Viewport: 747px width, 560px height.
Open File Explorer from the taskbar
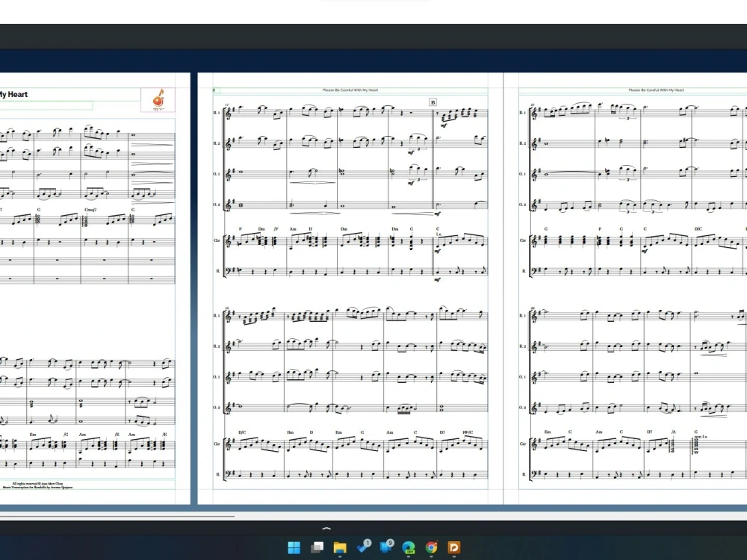point(340,547)
